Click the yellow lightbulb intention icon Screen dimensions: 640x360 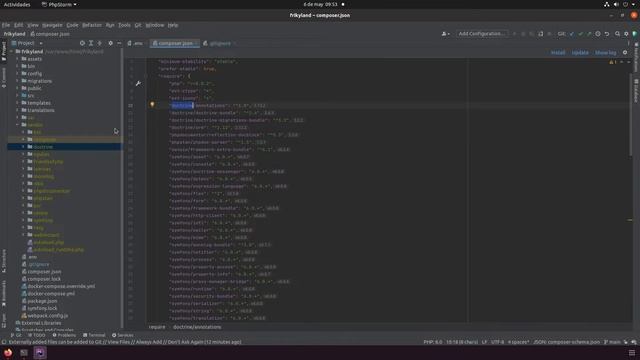point(152,104)
